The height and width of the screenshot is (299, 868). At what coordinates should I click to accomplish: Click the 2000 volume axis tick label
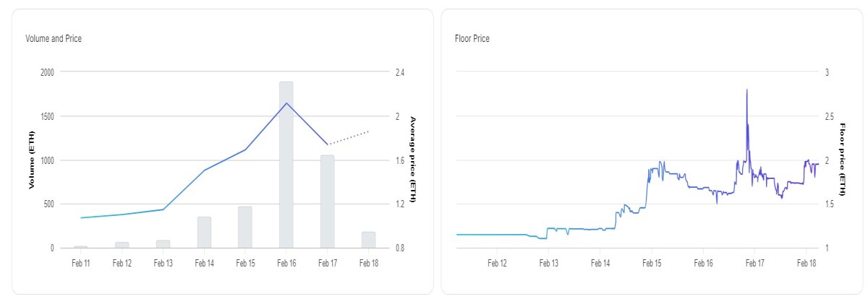46,72
